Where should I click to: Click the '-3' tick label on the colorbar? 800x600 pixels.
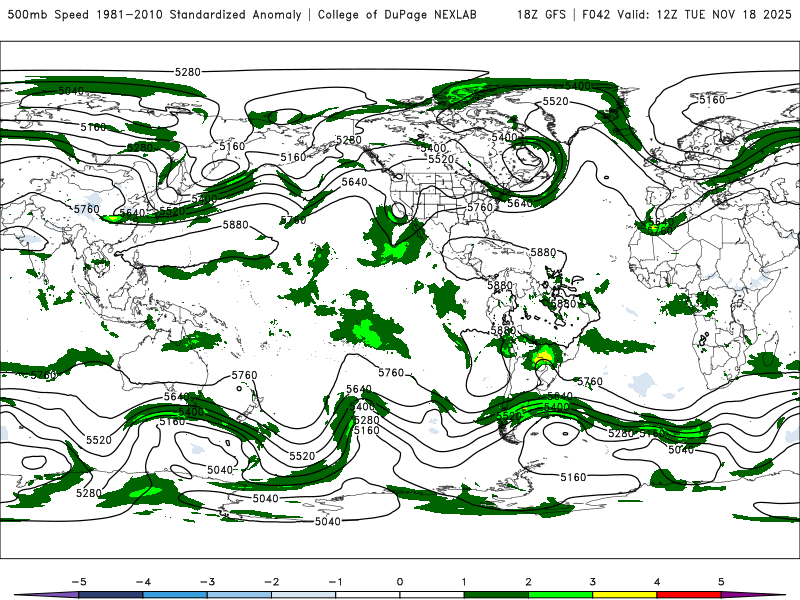coord(207,582)
